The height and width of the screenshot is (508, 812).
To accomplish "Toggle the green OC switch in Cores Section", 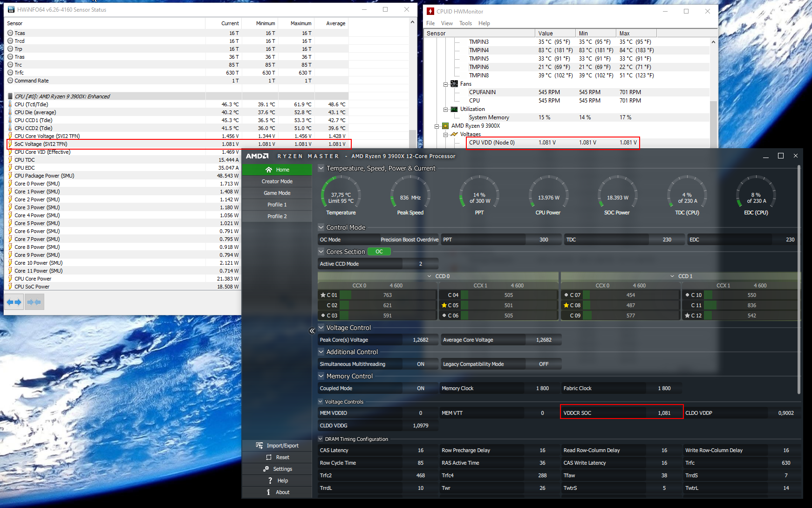I will pos(379,252).
